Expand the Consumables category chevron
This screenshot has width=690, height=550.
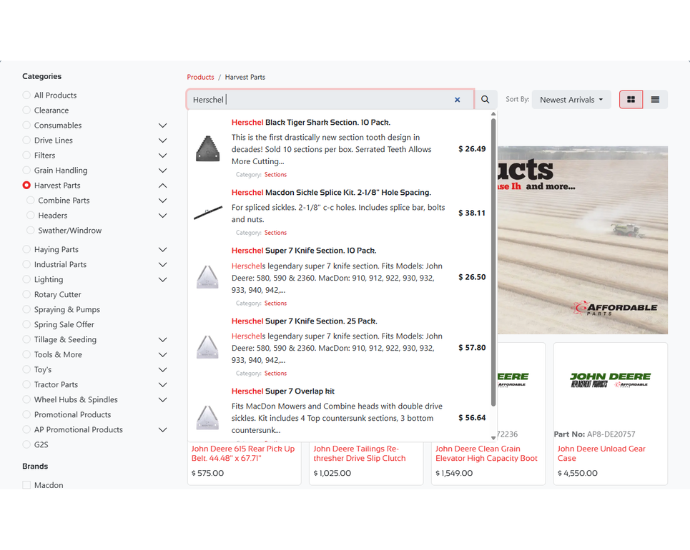point(163,125)
